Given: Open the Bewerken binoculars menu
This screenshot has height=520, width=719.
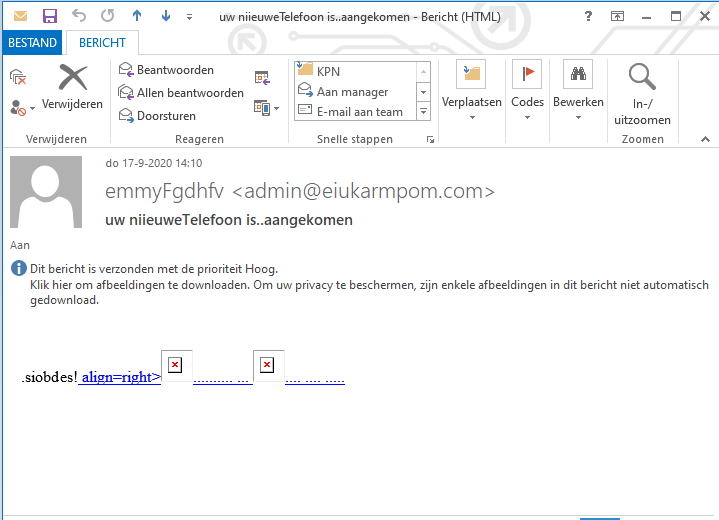Looking at the screenshot, I should [x=578, y=92].
